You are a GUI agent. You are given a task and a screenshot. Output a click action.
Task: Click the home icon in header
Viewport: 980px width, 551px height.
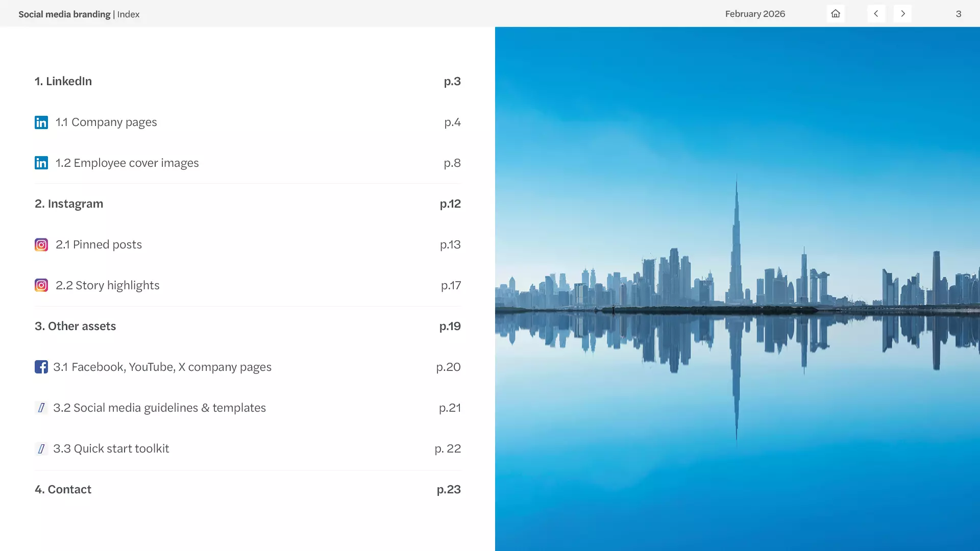[836, 14]
